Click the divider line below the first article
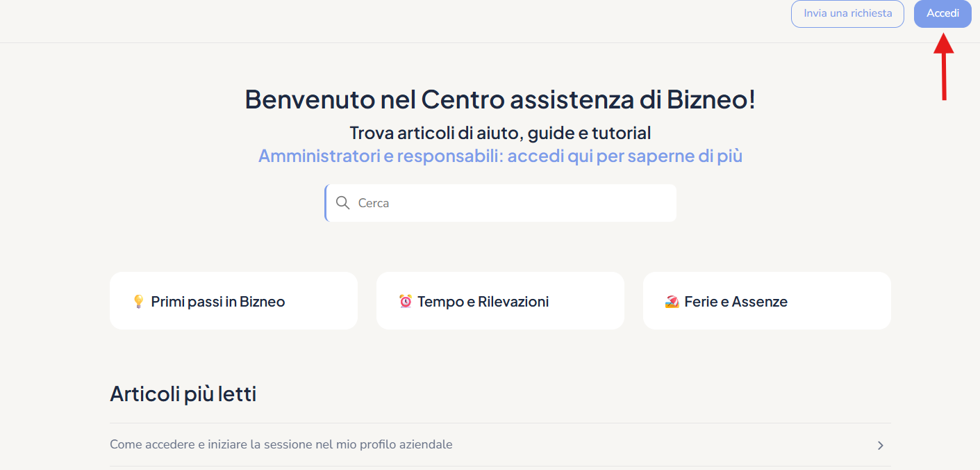 pos(500,466)
